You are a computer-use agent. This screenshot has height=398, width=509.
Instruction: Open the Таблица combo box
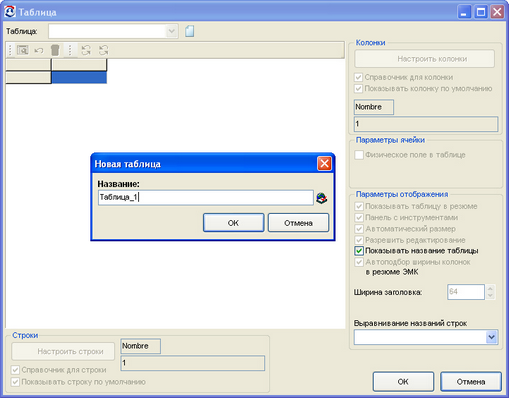click(x=171, y=31)
